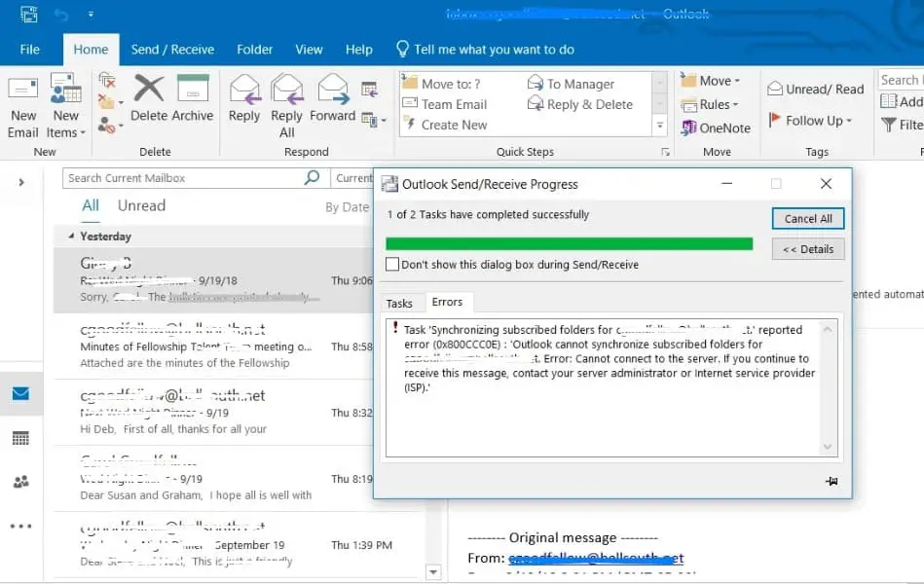Click Tell me what you want to do
Image resolution: width=924 pixels, height=584 pixels.
[x=486, y=50]
